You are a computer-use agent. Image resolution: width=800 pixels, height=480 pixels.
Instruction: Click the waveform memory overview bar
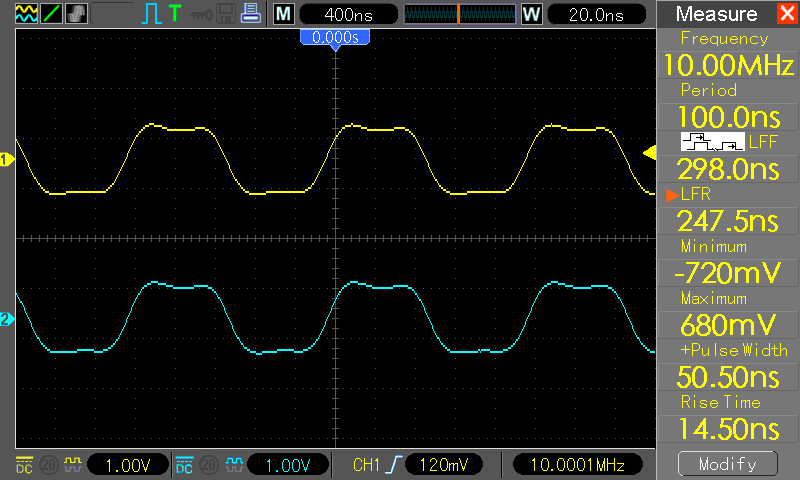[x=460, y=14]
